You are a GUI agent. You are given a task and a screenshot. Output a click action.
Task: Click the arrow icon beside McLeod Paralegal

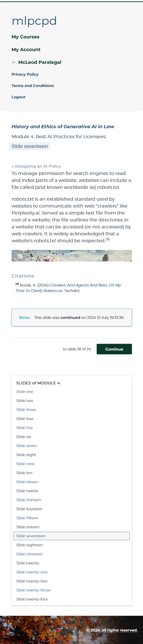[x=14, y=62]
